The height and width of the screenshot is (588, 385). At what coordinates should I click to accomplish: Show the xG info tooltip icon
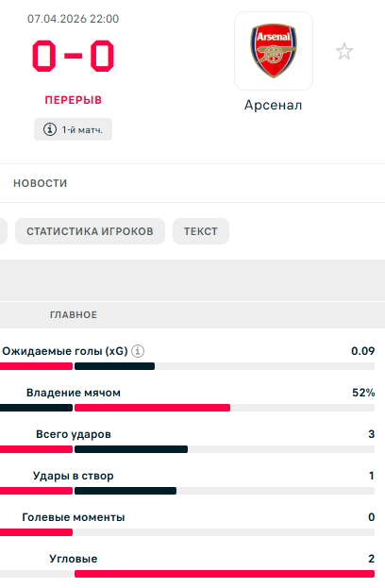(x=138, y=351)
